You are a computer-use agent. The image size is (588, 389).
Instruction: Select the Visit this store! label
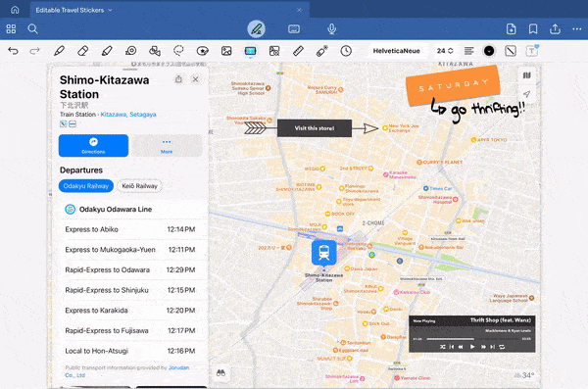coord(315,128)
